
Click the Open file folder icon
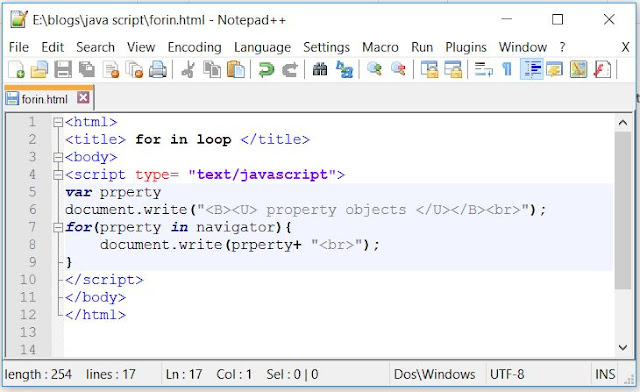pyautogui.click(x=40, y=69)
